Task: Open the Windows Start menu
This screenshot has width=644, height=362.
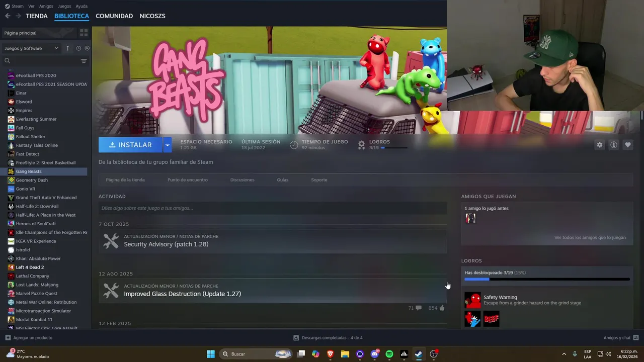Action: coord(211,354)
